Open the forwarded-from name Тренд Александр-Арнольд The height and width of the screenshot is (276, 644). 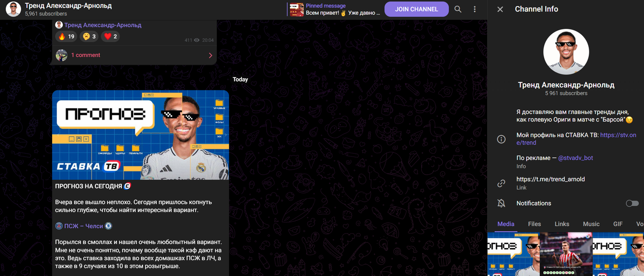pos(103,25)
